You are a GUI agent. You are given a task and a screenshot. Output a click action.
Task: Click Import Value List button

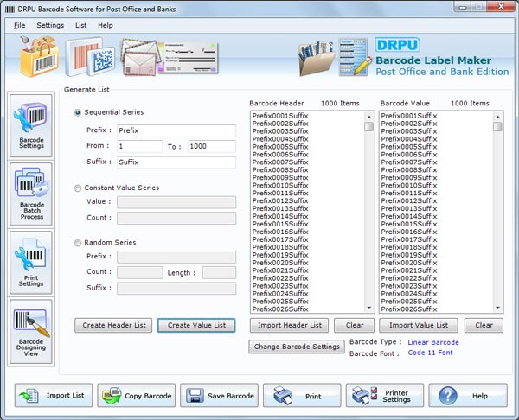419,325
